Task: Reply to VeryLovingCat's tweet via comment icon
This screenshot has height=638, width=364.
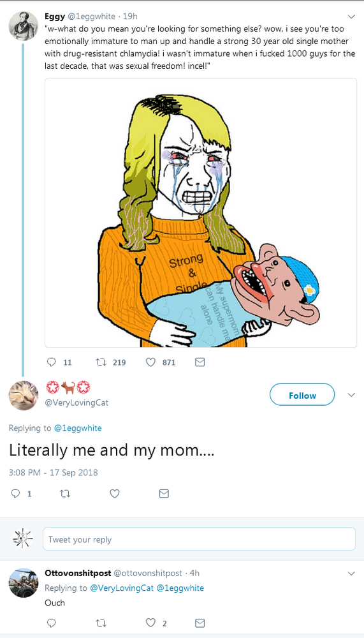Action: pyautogui.click(x=15, y=494)
